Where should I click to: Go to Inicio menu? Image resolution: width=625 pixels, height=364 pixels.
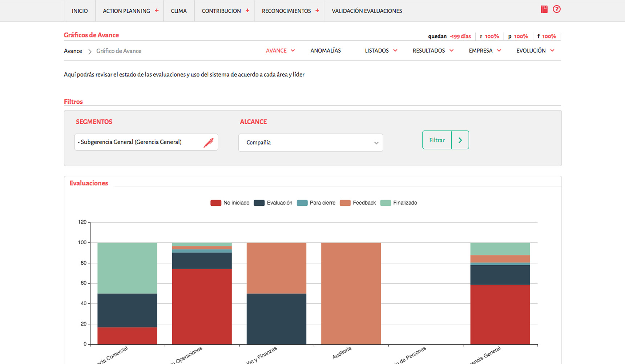point(80,11)
